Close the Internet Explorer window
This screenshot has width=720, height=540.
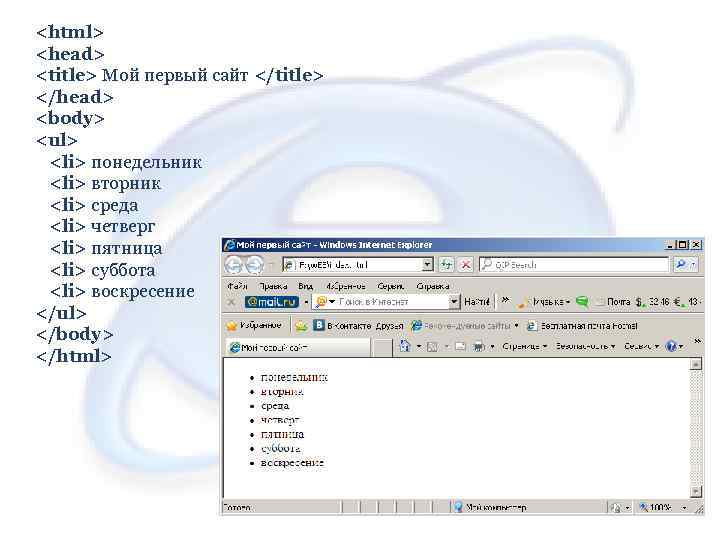[x=696, y=245]
